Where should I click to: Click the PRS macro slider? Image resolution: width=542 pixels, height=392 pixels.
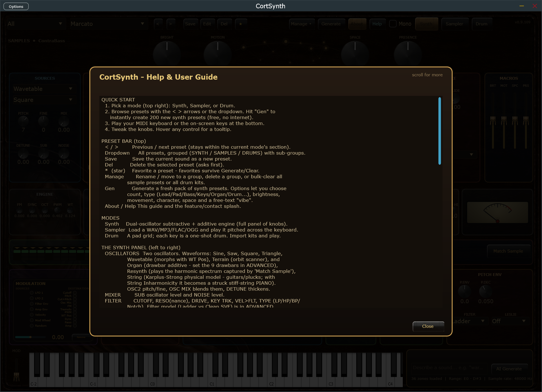click(x=526, y=121)
